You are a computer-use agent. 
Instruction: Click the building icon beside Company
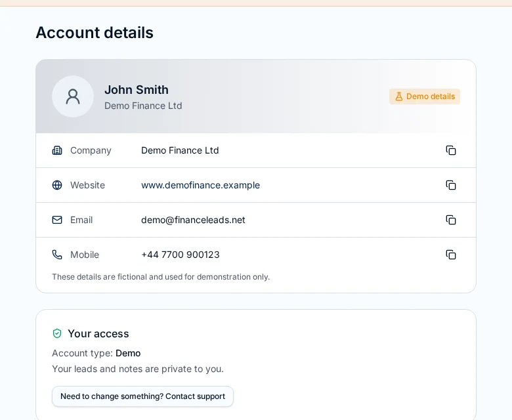(57, 150)
